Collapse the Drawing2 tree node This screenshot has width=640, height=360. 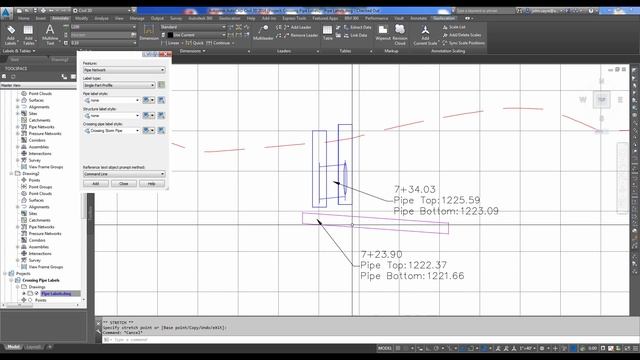(x=11, y=173)
